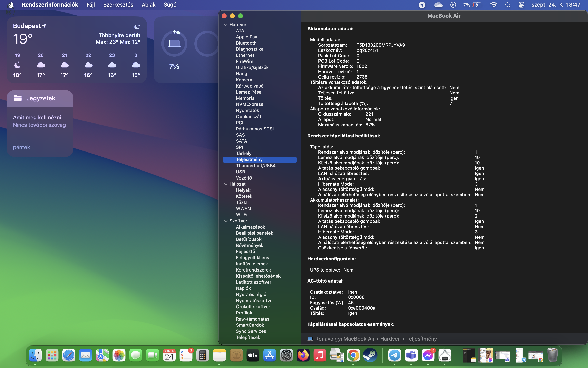Open the Fájl menu
Image resolution: width=588 pixels, height=368 pixels.
(x=91, y=5)
